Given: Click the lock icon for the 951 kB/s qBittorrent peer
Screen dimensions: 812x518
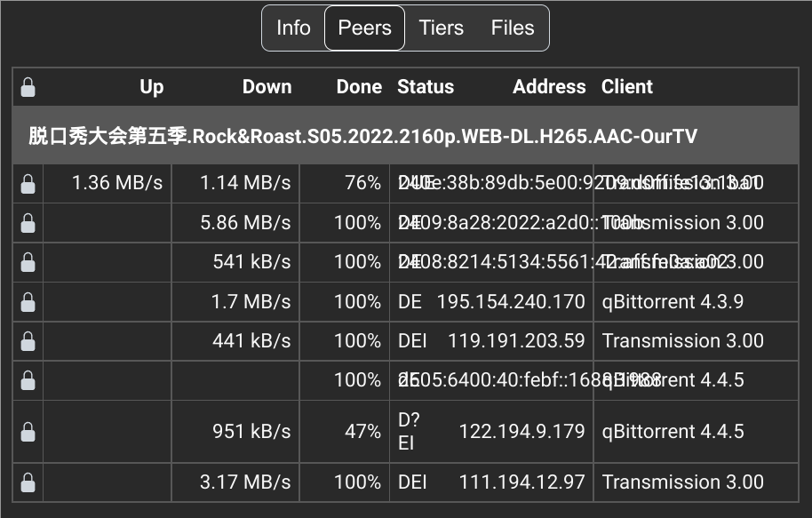Looking at the screenshot, I should (x=28, y=431).
